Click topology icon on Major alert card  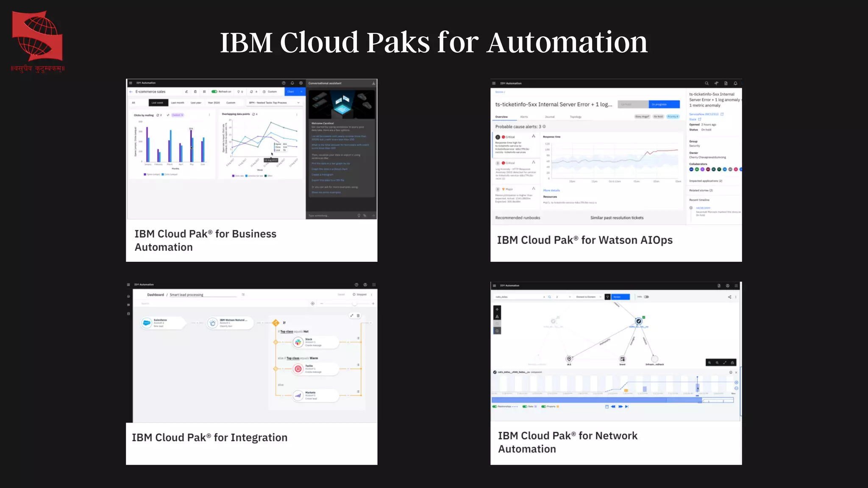click(x=534, y=189)
